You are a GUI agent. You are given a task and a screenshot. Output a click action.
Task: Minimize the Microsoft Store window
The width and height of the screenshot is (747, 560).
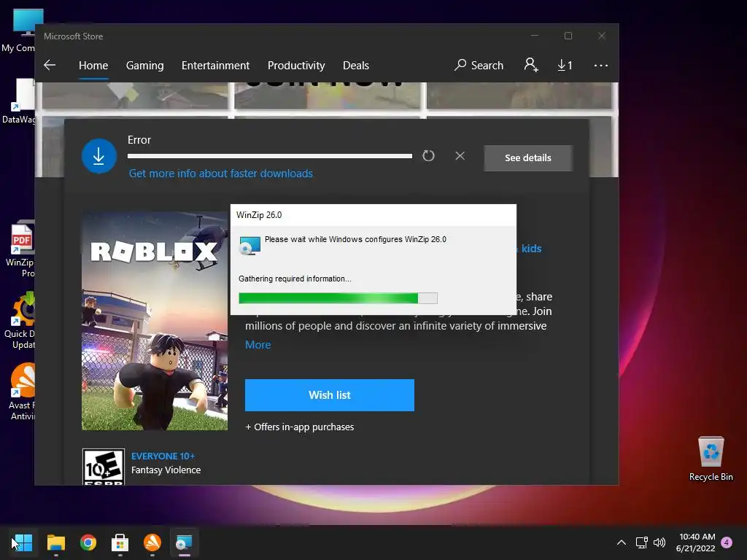point(535,36)
